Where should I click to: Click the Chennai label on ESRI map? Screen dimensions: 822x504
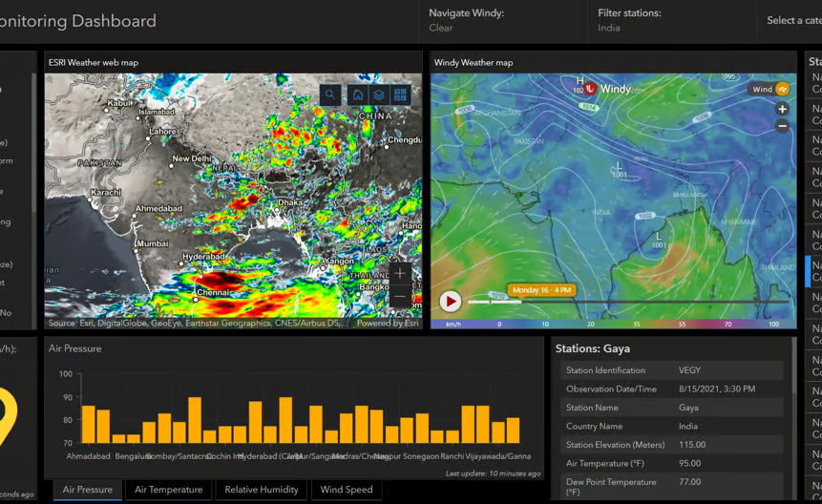tap(213, 292)
